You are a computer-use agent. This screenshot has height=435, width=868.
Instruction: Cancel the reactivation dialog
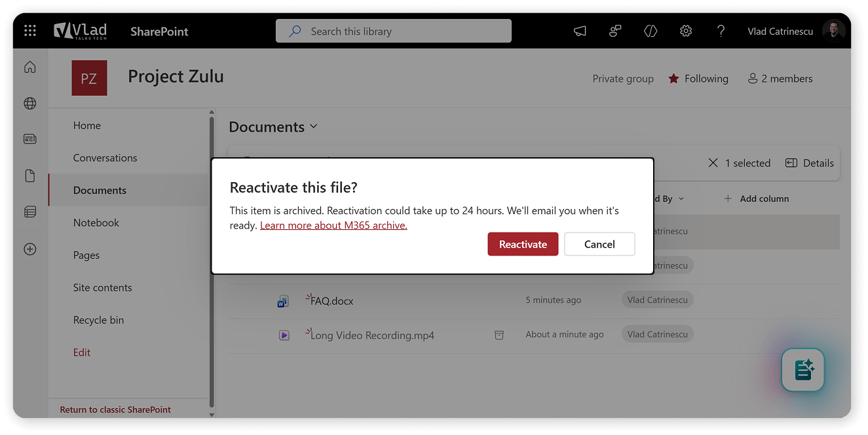coord(599,244)
